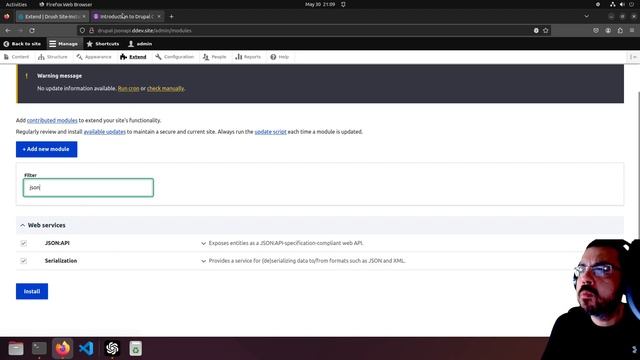The width and height of the screenshot is (640, 360).
Task: Close the Extend | Drush Site-Install tab
Action: tap(84, 16)
